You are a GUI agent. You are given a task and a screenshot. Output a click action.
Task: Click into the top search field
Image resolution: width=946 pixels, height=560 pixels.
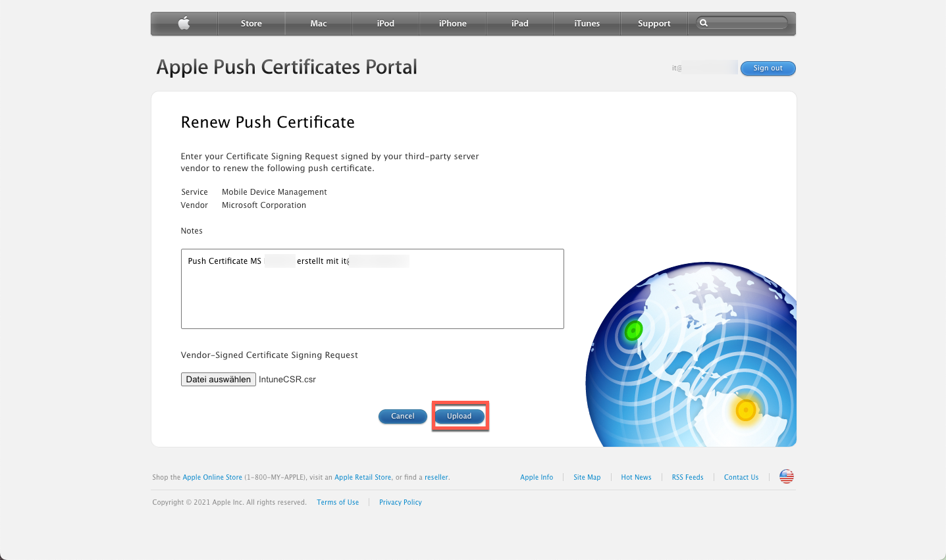(748, 23)
